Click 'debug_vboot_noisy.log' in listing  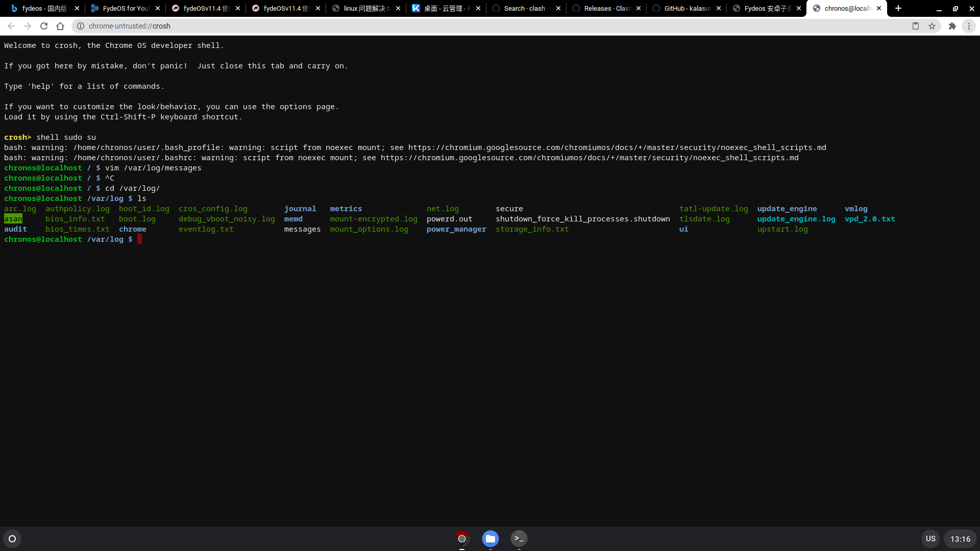pos(227,219)
